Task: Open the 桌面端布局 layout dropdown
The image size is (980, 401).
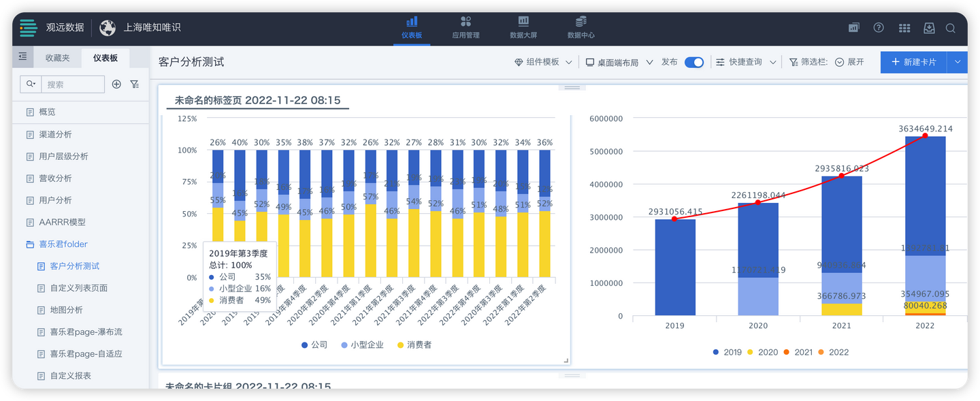Action: [x=619, y=62]
